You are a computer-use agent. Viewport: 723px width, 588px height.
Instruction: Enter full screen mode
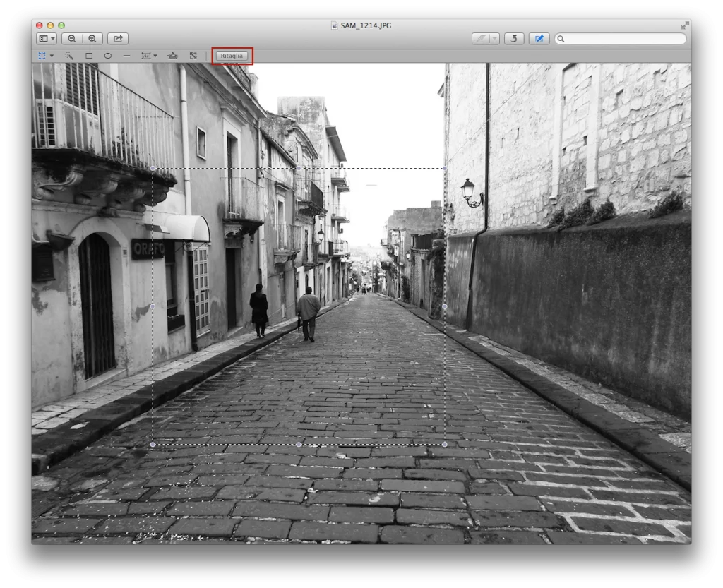point(685,26)
